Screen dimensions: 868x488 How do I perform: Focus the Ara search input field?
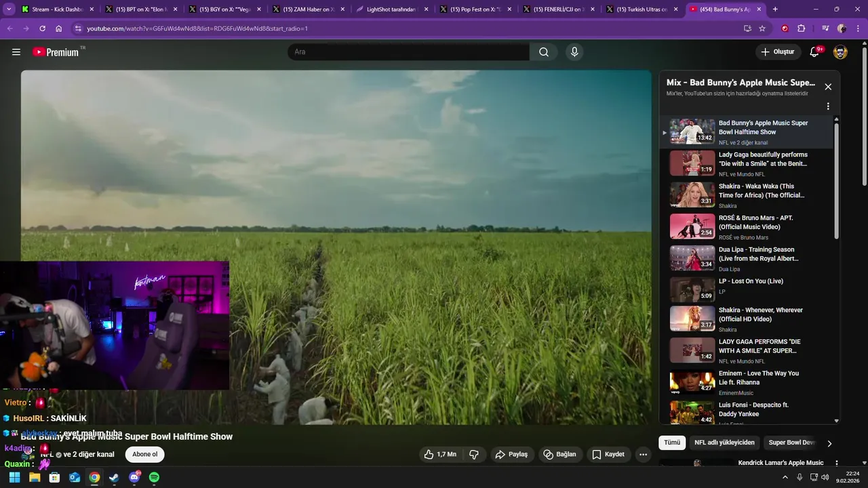[x=408, y=52]
